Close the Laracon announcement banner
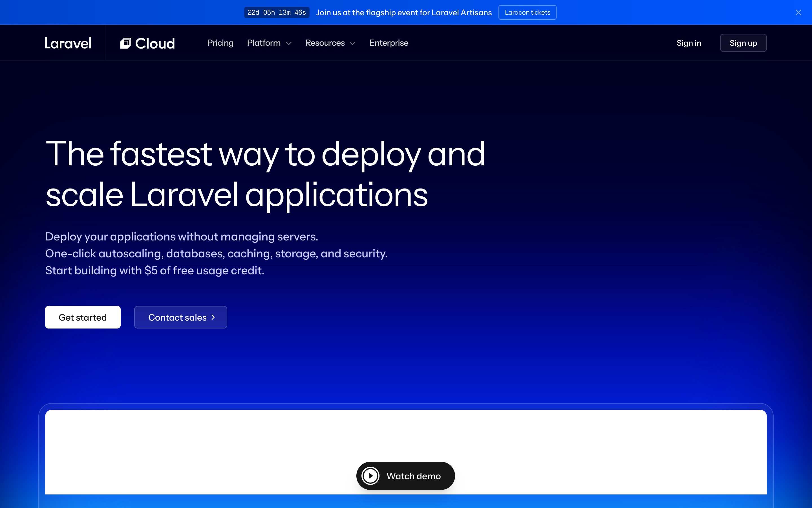The height and width of the screenshot is (508, 812). click(798, 12)
